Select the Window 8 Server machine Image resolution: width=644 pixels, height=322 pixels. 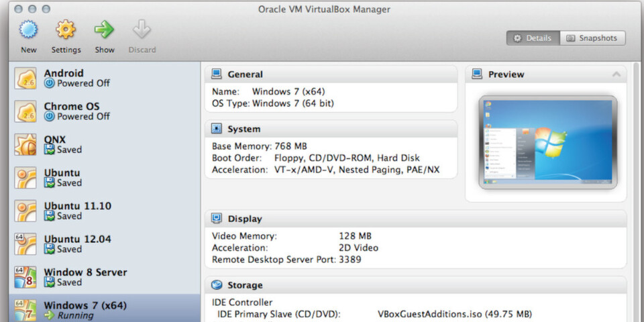click(105, 278)
